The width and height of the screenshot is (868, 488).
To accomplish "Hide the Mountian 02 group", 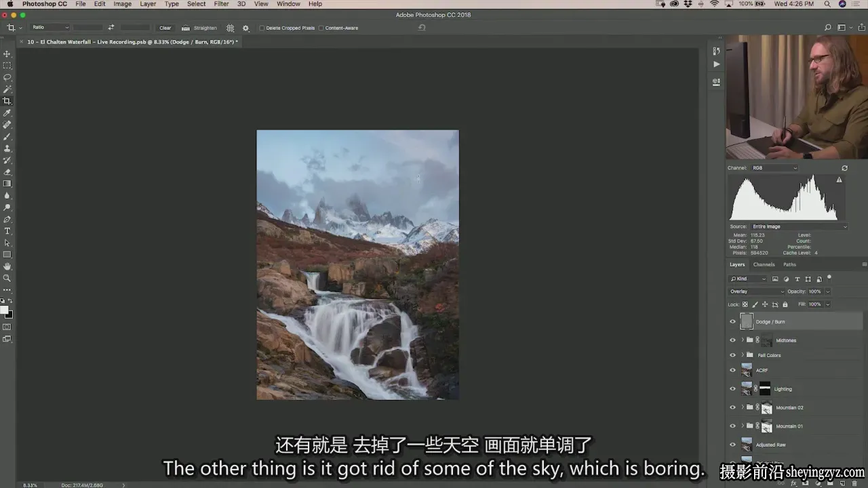I will 732,407.
